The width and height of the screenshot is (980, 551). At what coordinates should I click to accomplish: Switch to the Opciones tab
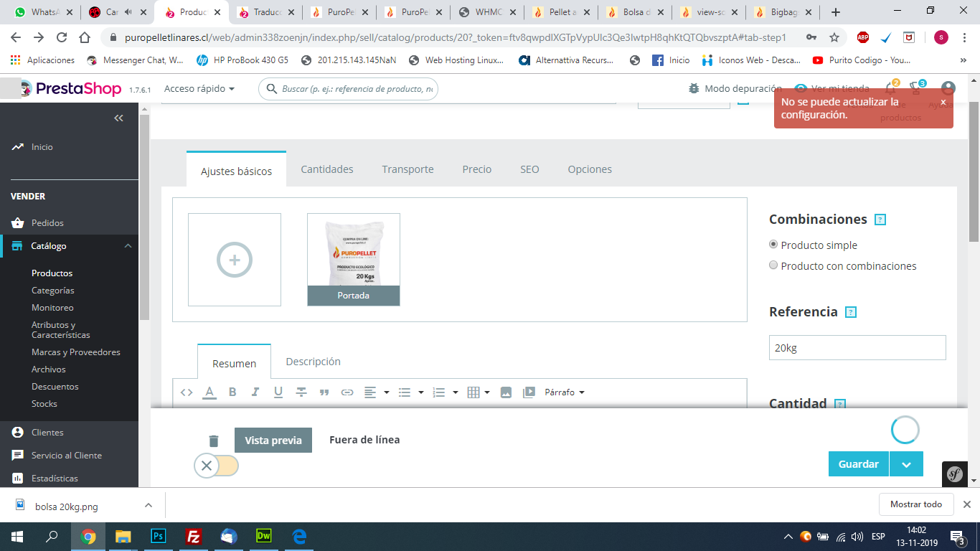coord(590,169)
